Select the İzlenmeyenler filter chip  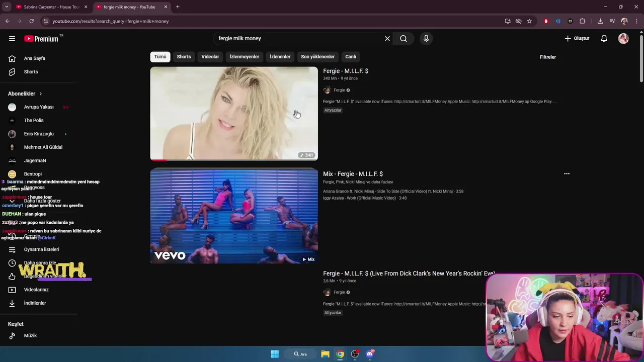[245, 57]
